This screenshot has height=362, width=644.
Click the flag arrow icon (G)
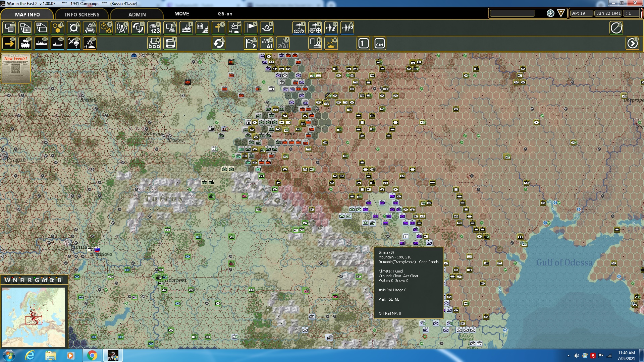[251, 44]
